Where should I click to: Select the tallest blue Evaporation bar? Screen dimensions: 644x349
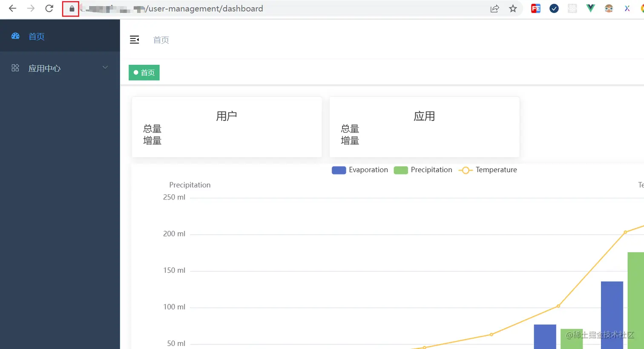pos(612,315)
